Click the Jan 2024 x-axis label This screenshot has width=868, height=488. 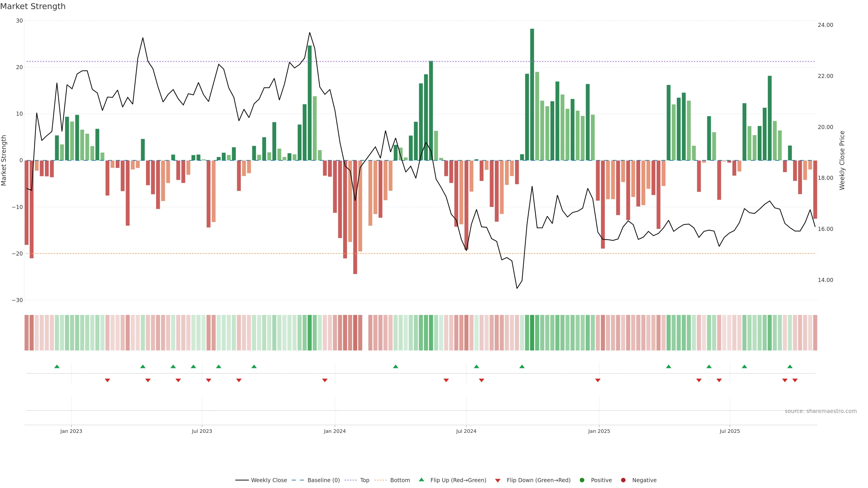(x=335, y=431)
